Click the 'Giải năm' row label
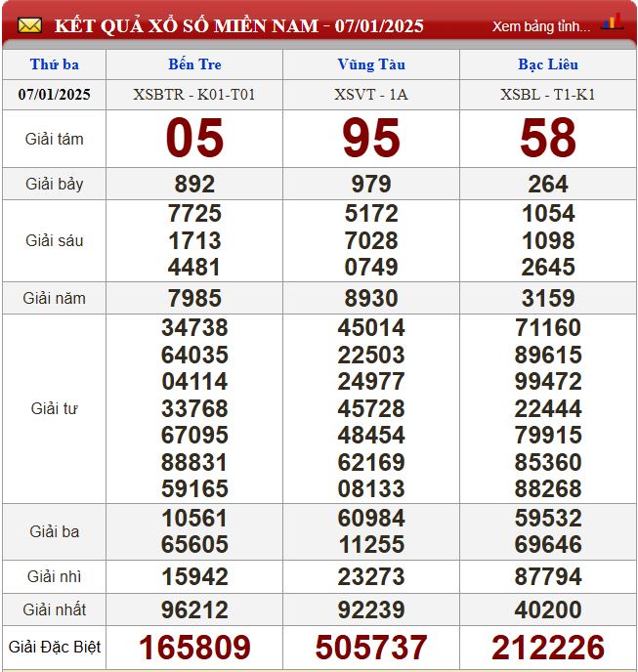This screenshot has width=638, height=672. click(55, 298)
